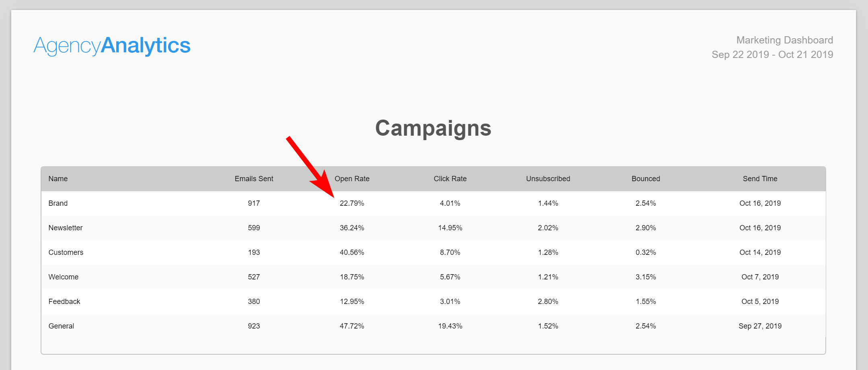Click the Open Rate column header

pyautogui.click(x=352, y=179)
